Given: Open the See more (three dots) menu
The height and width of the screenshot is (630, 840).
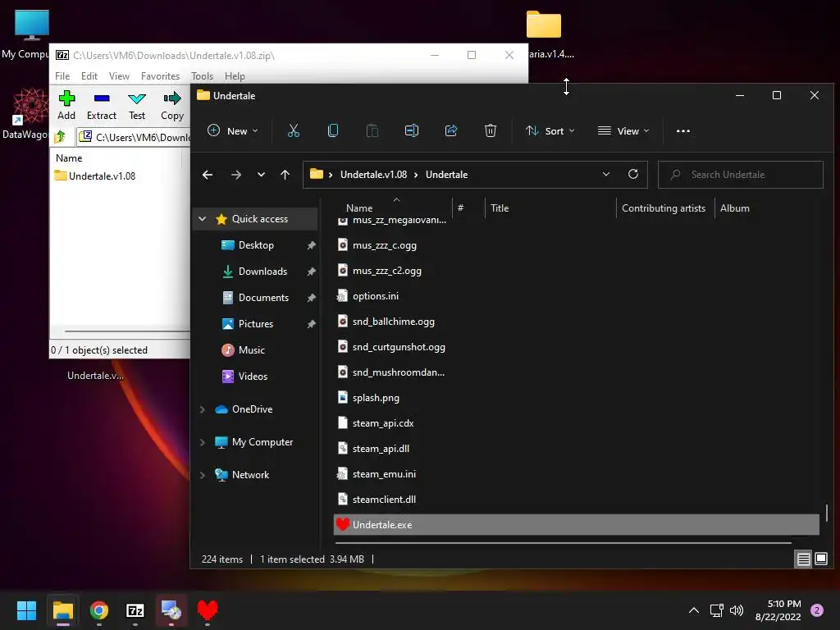Looking at the screenshot, I should [x=683, y=130].
